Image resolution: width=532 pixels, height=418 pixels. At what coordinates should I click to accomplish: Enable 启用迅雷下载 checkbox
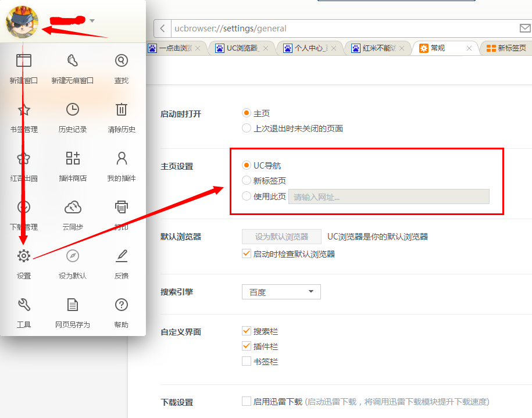(x=247, y=401)
